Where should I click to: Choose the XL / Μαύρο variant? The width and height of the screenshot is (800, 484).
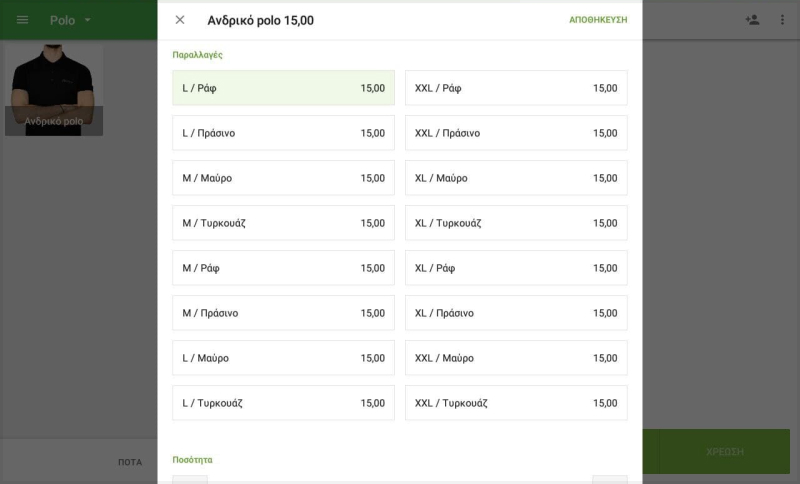tap(516, 178)
